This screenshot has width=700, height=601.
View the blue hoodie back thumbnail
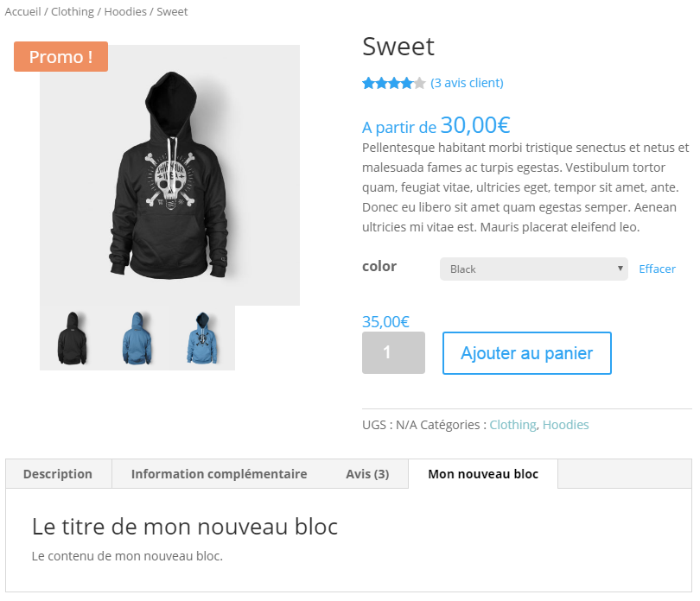click(x=138, y=338)
